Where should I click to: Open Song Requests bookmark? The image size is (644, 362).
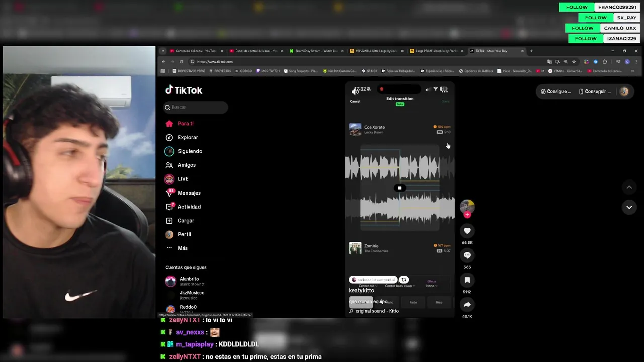pyautogui.click(x=300, y=71)
